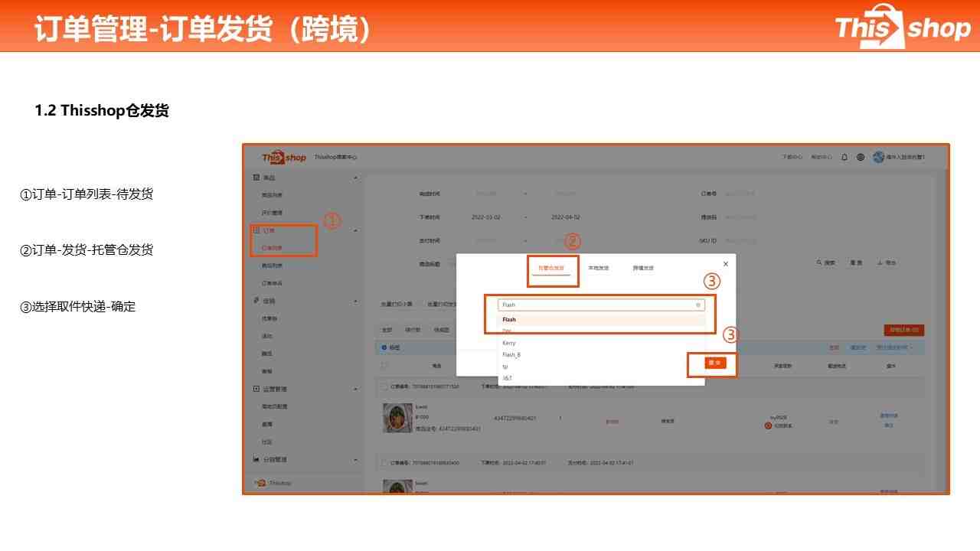
Task: Click the first order's product thumbnail
Action: coord(397,419)
